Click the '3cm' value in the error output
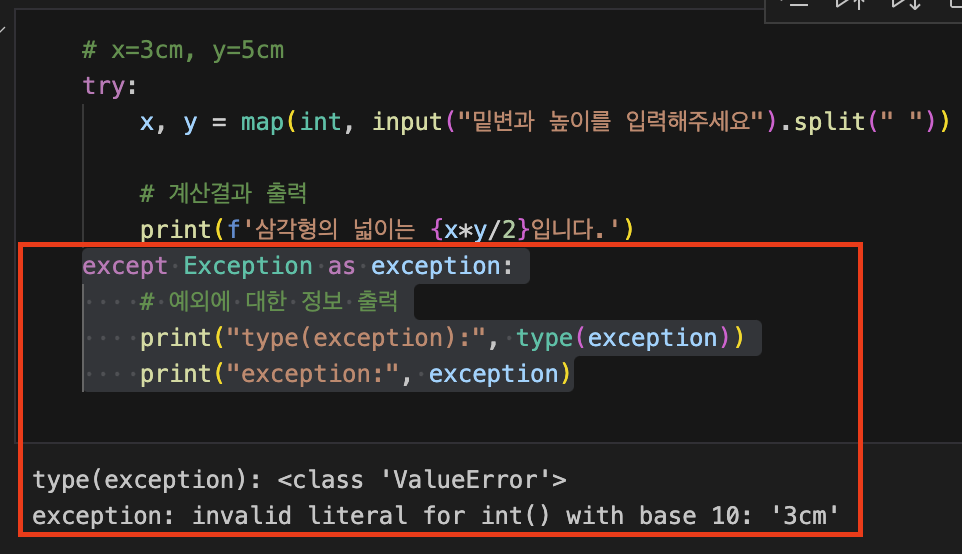 (x=804, y=516)
